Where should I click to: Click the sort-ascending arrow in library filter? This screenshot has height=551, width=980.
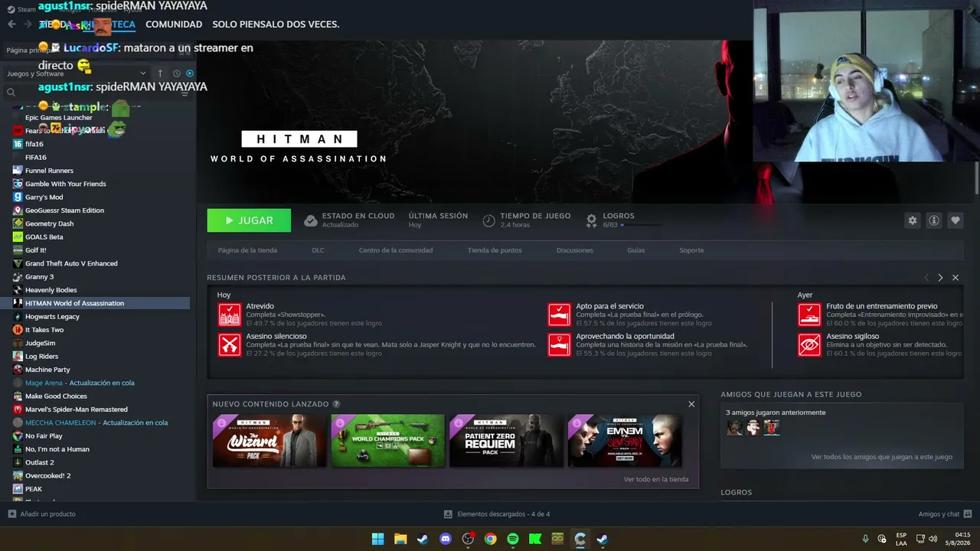point(160,73)
